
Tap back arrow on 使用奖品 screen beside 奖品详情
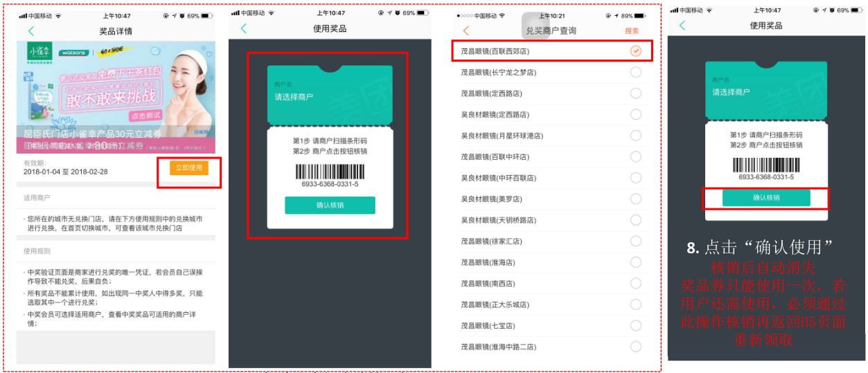(243, 28)
